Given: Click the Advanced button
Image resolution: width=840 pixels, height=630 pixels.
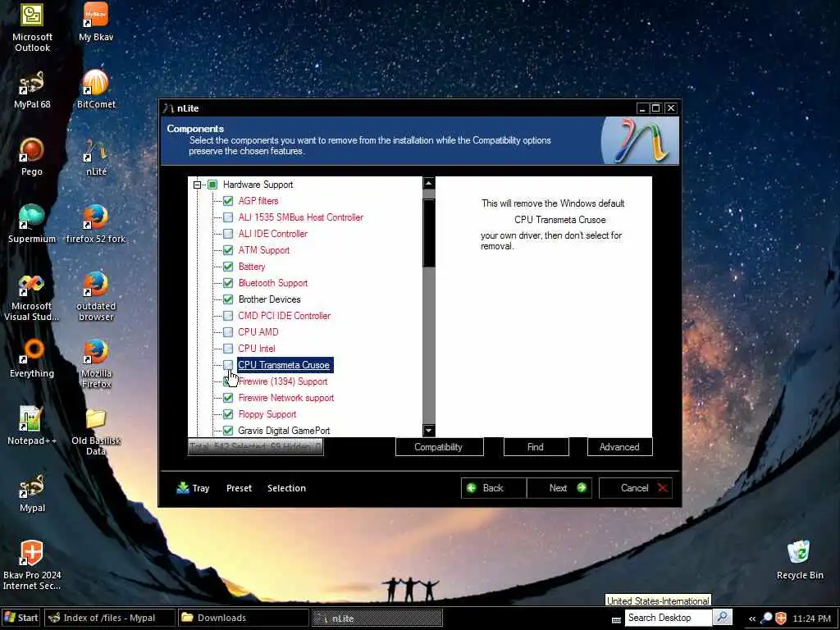Looking at the screenshot, I should pyautogui.click(x=620, y=447).
